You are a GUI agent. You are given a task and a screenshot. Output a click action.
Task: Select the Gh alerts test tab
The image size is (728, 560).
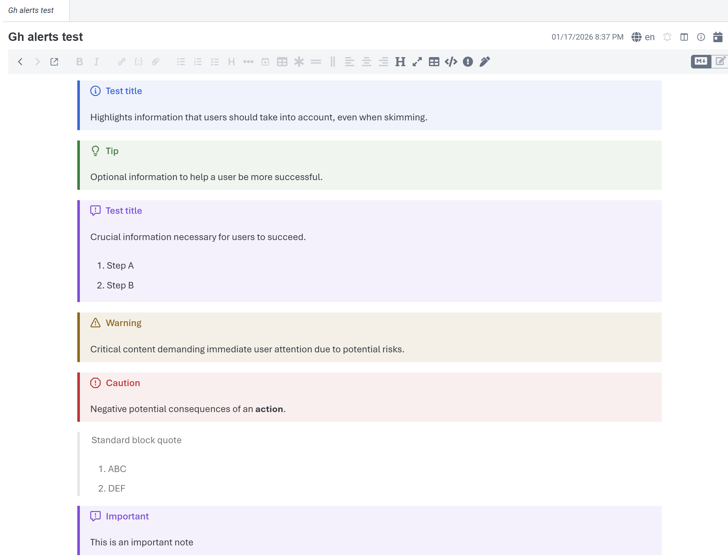click(31, 10)
